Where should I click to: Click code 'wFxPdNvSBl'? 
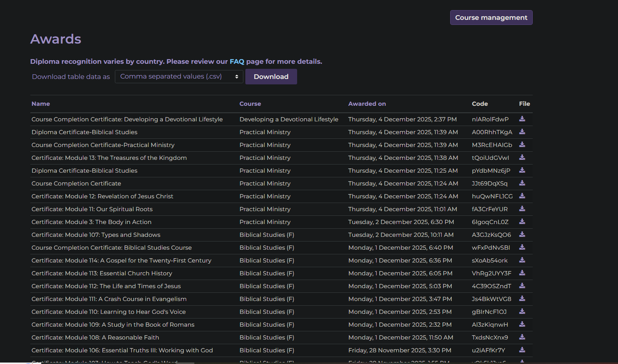tap(491, 248)
